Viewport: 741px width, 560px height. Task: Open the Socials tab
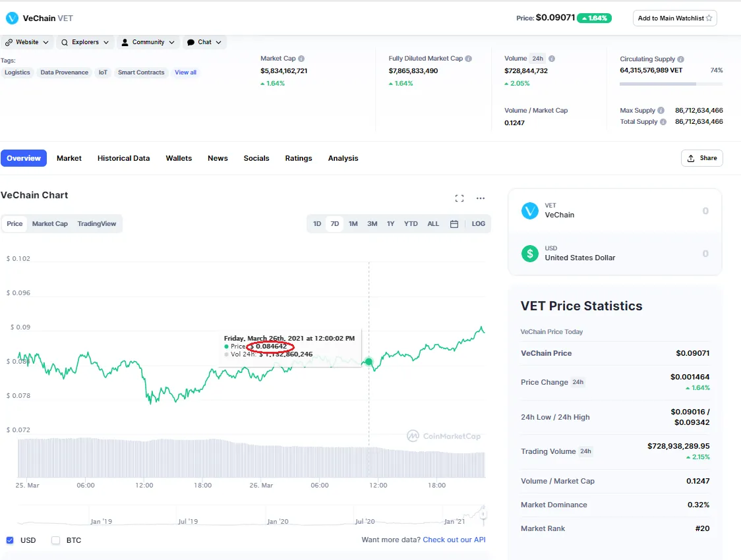tap(256, 158)
